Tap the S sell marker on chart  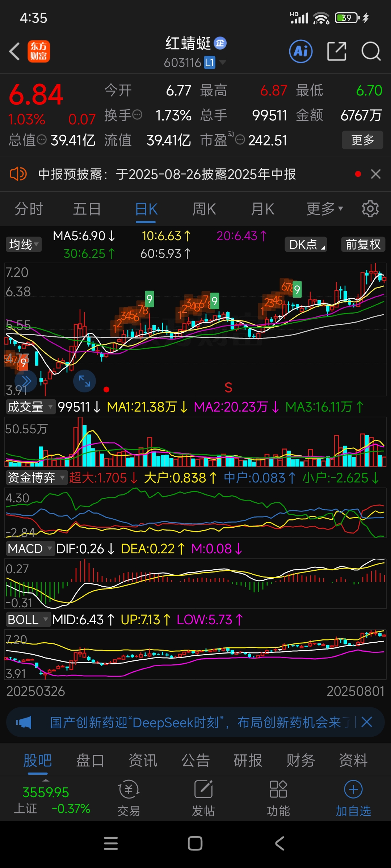coord(228,388)
